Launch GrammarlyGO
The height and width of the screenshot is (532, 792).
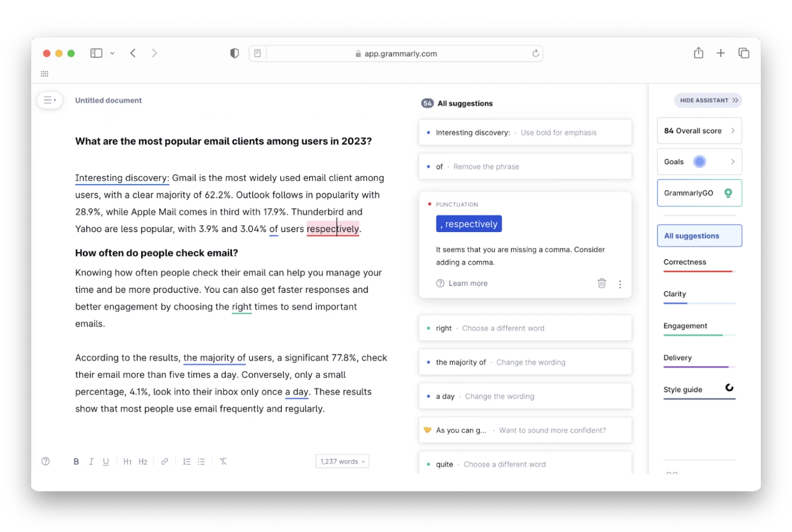(x=700, y=193)
